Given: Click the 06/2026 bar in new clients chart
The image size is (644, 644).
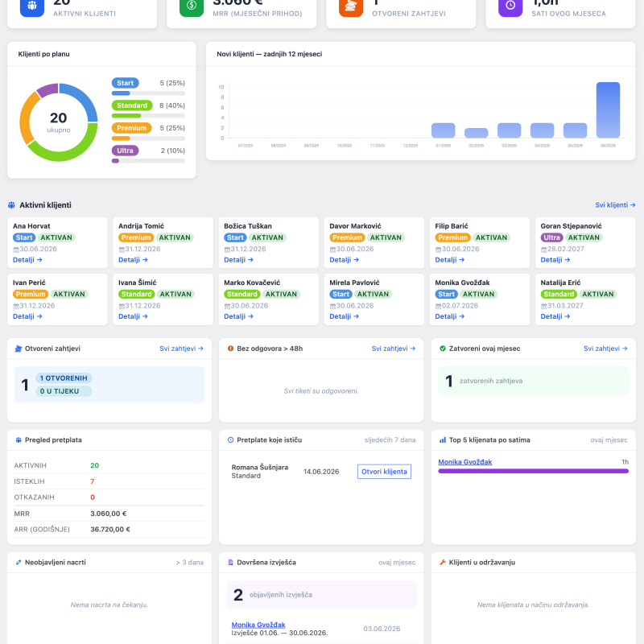Looking at the screenshot, I should [x=608, y=110].
